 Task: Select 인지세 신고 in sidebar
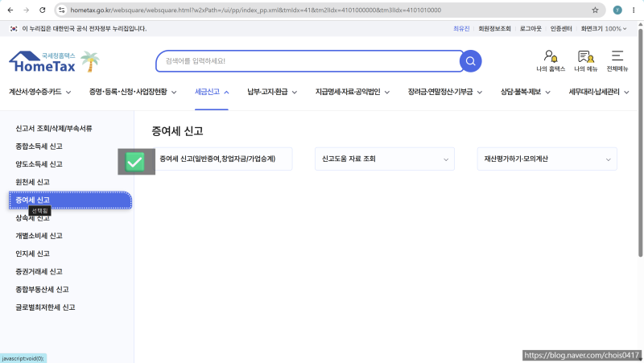[32, 254]
